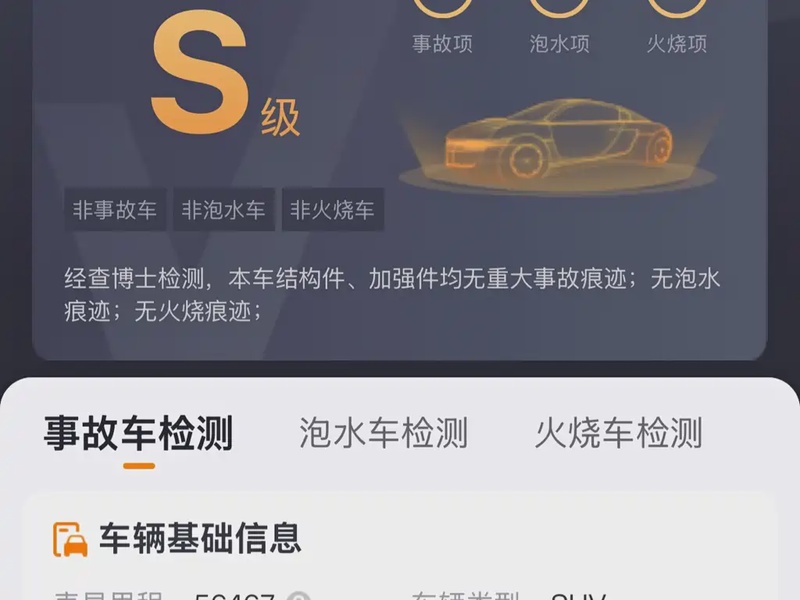Click the 级 character beside grade S
Viewport: 800px width, 600px height.
280,118
